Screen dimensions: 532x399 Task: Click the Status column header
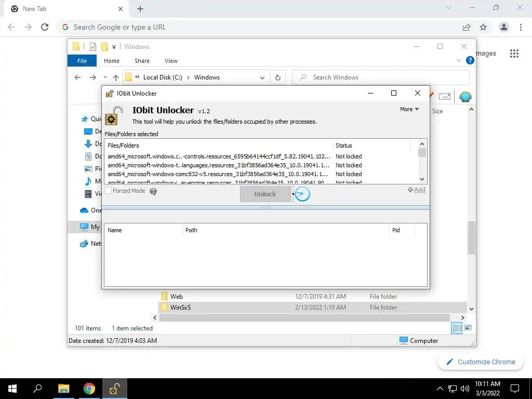pos(371,145)
